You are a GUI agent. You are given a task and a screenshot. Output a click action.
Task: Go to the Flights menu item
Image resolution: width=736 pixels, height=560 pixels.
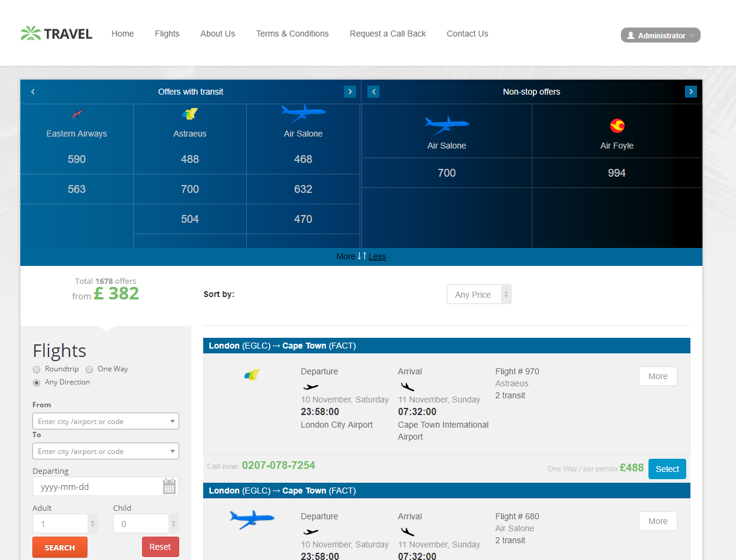(x=167, y=34)
